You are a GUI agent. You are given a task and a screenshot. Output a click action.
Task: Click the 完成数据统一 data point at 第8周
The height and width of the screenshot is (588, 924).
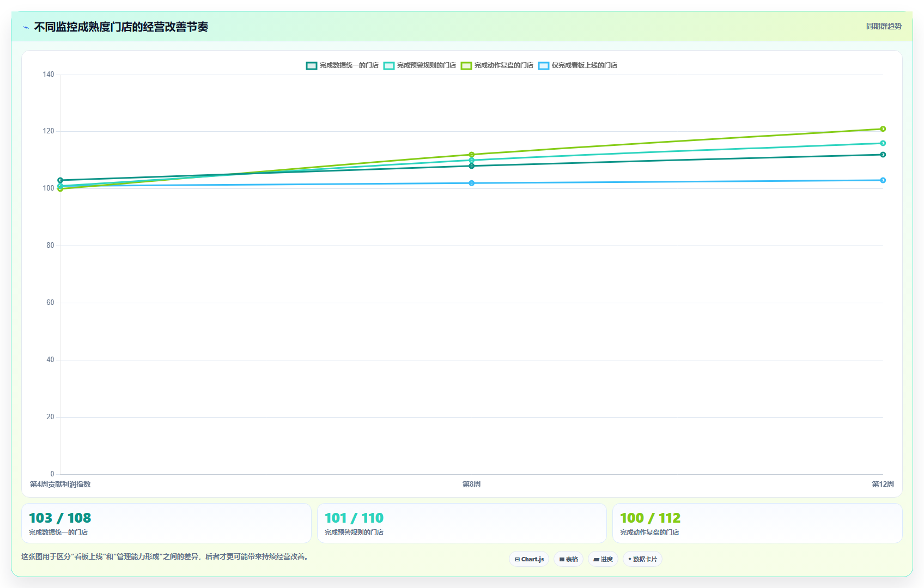click(x=471, y=166)
